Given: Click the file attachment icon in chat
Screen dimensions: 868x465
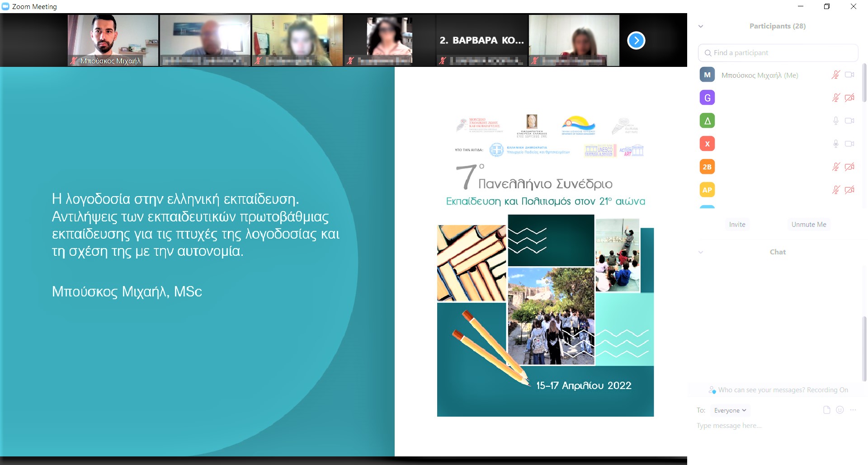Looking at the screenshot, I should coord(826,410).
